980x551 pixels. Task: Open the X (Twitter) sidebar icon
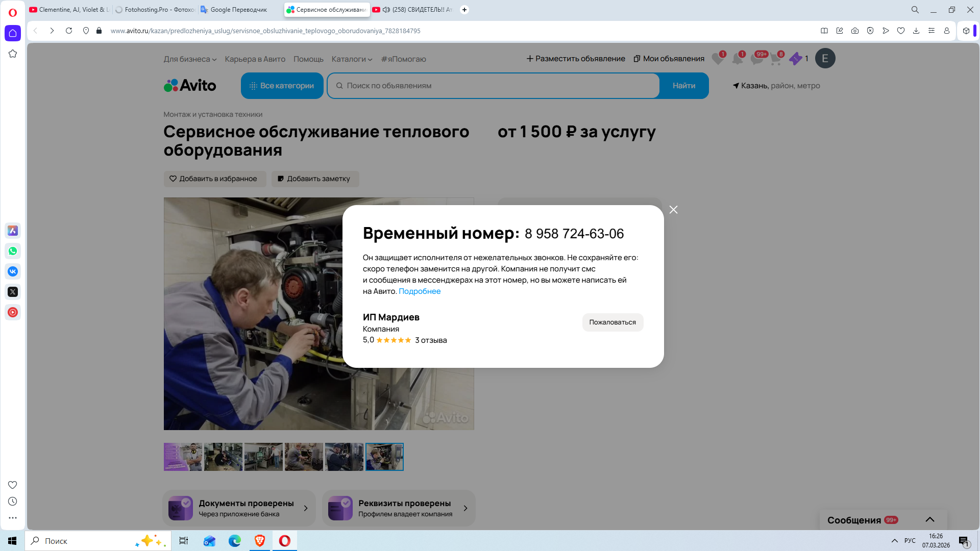[13, 292]
